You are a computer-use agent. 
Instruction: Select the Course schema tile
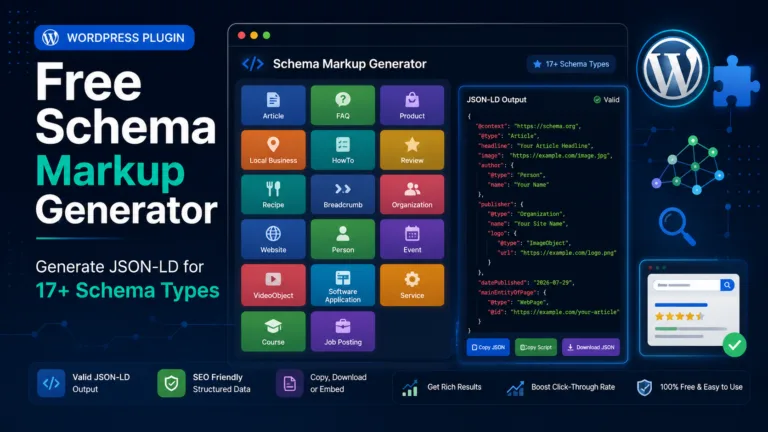tap(273, 331)
